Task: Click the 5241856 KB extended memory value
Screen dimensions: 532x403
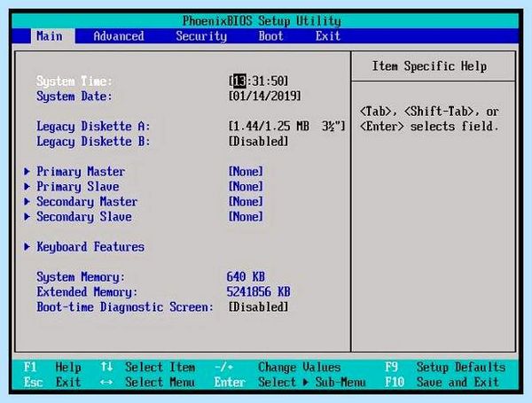Action: tap(258, 291)
